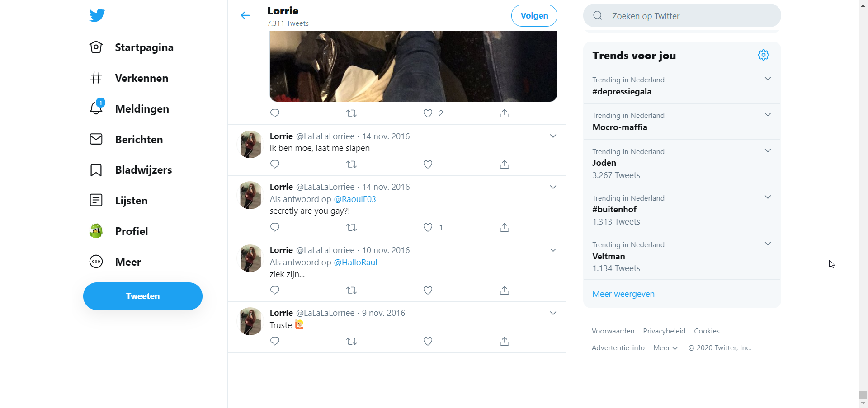Open Berichten in the sidebar
This screenshot has height=408, width=868.
(x=138, y=140)
